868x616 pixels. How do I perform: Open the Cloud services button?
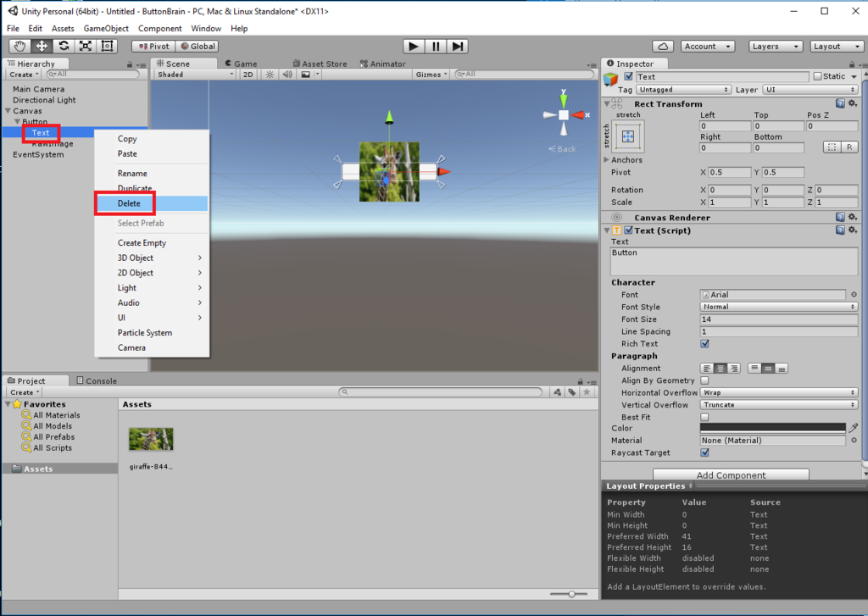click(663, 47)
